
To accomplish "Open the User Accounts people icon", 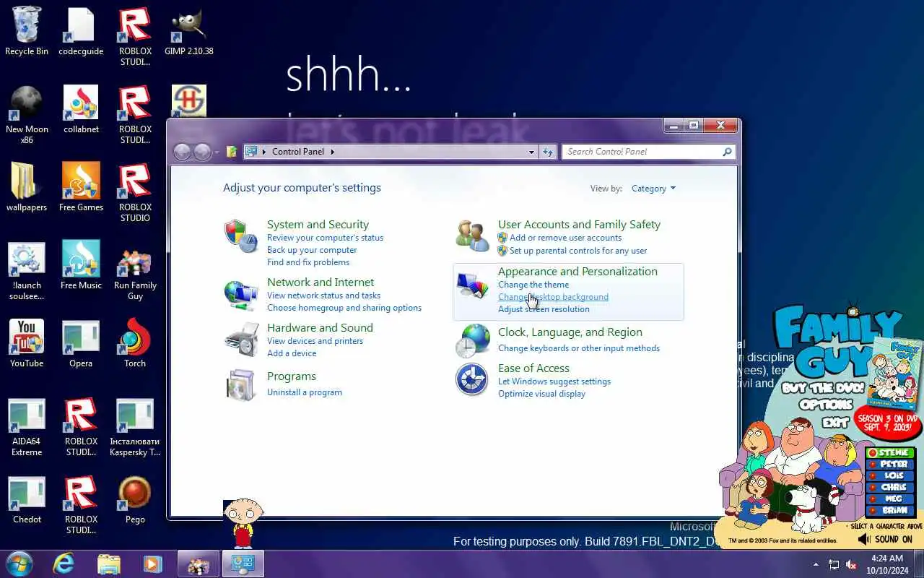I will 472,236.
